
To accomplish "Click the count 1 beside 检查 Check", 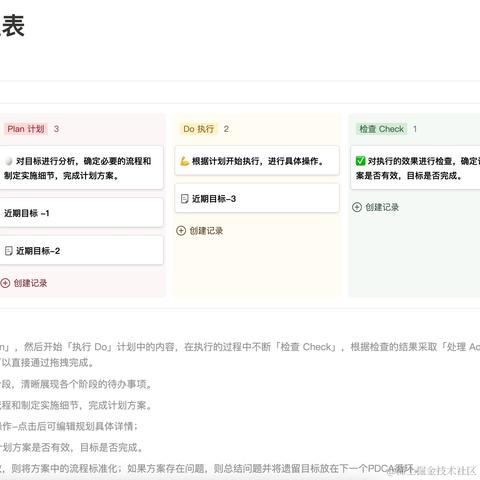I will point(415,129).
